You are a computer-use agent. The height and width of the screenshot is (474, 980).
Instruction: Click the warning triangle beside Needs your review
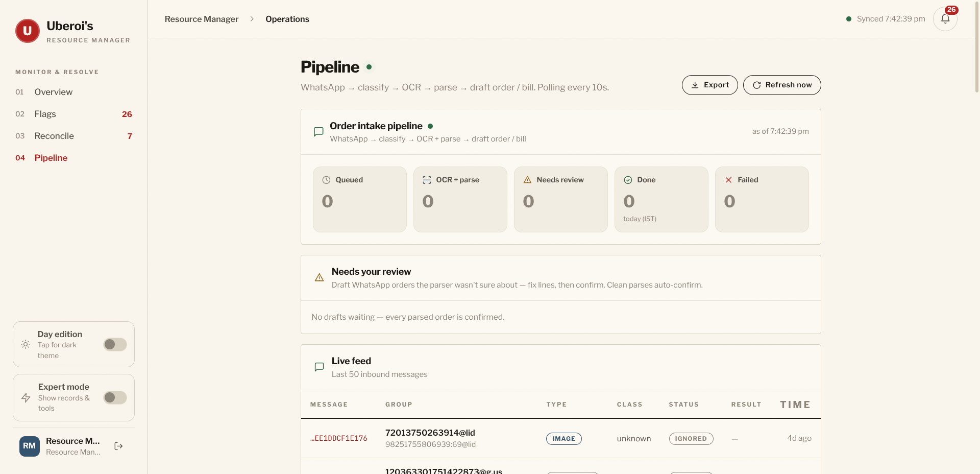coord(320,277)
